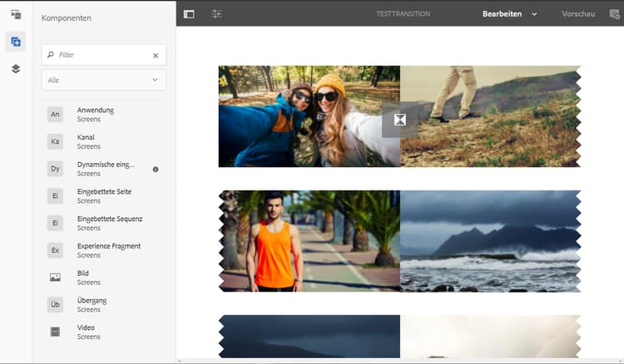Select the selfie couple image
This screenshot has height=364, width=624.
pyautogui.click(x=310, y=116)
